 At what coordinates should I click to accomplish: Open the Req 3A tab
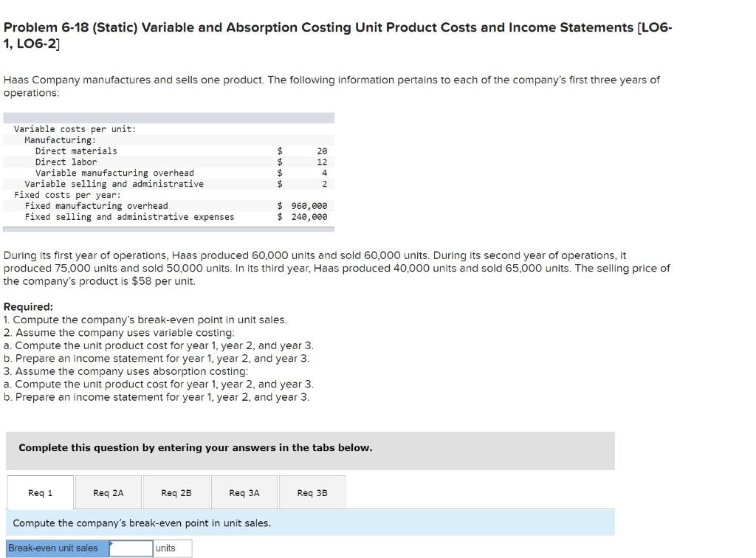[244, 492]
